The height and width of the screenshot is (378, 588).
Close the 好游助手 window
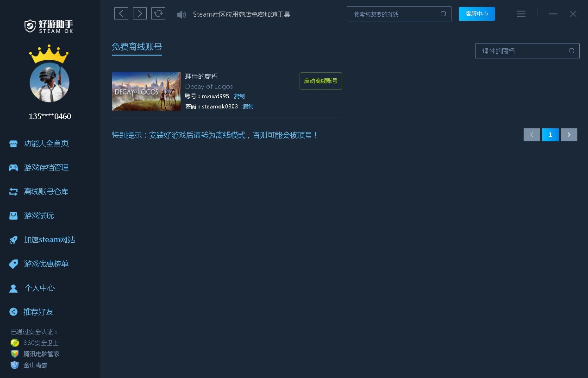pyautogui.click(x=573, y=14)
